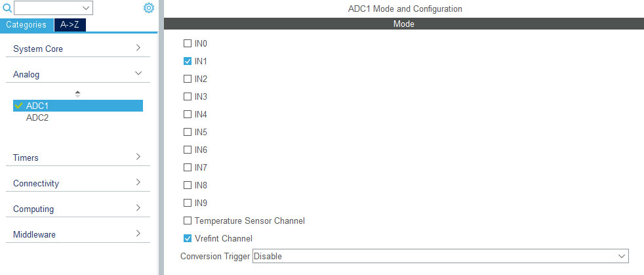The width and height of the screenshot is (644, 275).
Task: Select the ADC1 peripheral item
Action: pyautogui.click(x=78, y=106)
